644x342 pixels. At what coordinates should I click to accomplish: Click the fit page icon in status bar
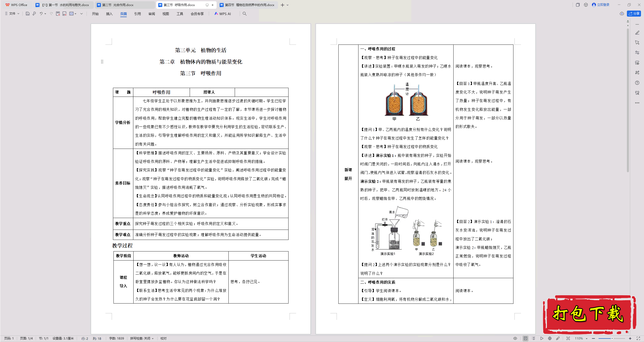pyautogui.click(x=568, y=338)
